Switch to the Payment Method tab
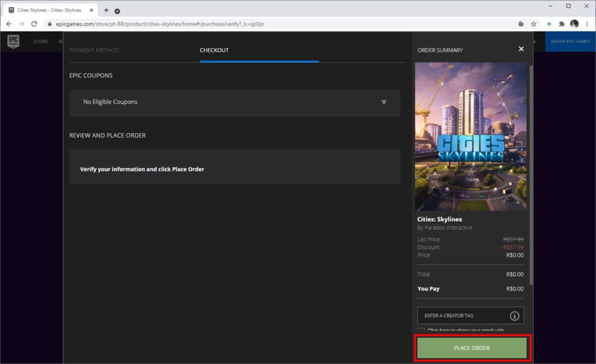 coord(94,50)
